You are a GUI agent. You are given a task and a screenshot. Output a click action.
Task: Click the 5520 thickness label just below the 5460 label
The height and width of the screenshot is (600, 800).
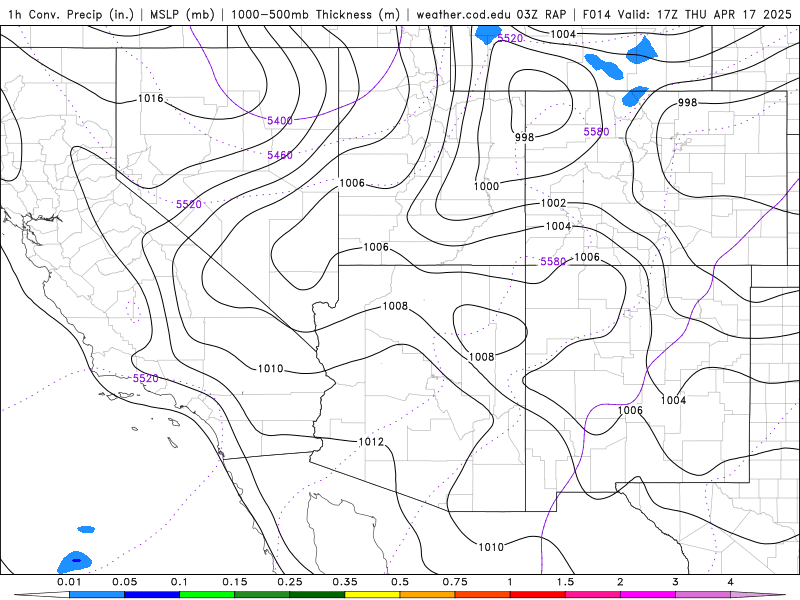pyautogui.click(x=189, y=204)
